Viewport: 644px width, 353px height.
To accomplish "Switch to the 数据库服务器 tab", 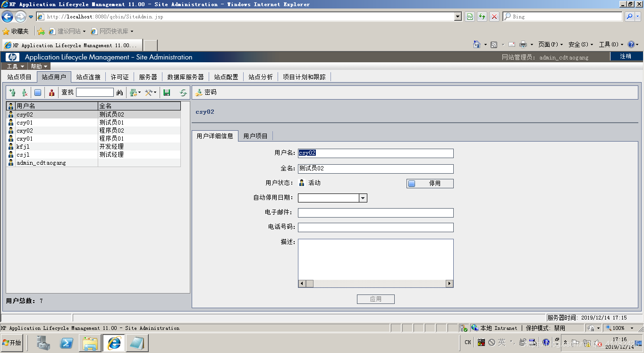I will pyautogui.click(x=186, y=77).
